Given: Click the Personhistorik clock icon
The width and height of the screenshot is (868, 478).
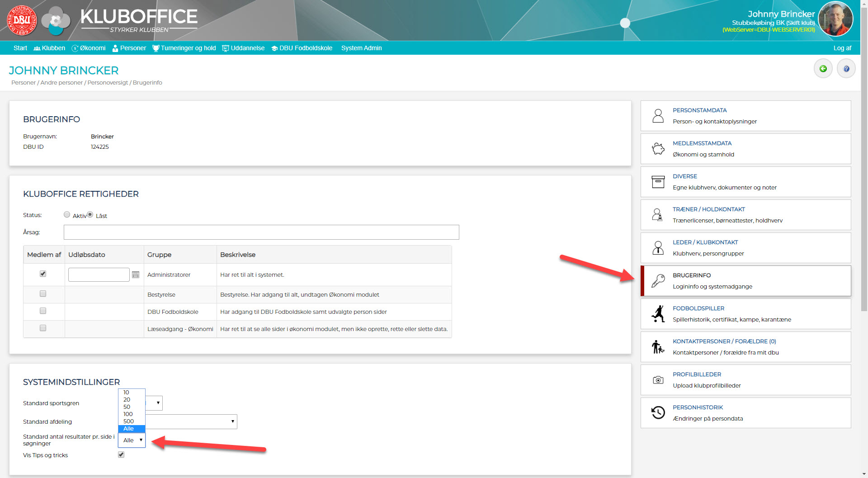Looking at the screenshot, I should (x=658, y=412).
